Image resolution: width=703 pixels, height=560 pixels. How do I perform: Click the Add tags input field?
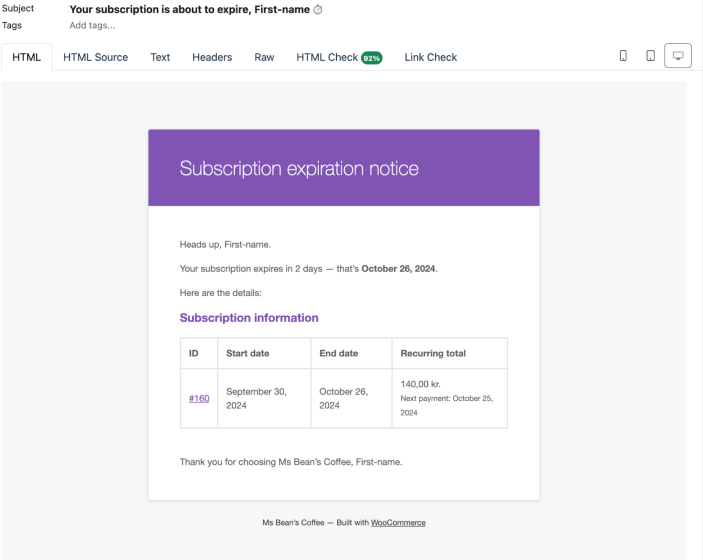[92, 26]
